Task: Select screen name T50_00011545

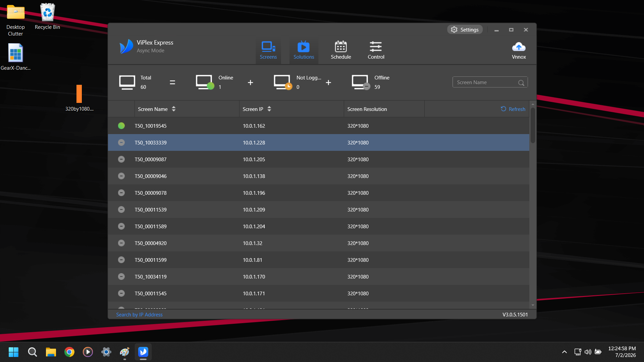Action: point(151,293)
